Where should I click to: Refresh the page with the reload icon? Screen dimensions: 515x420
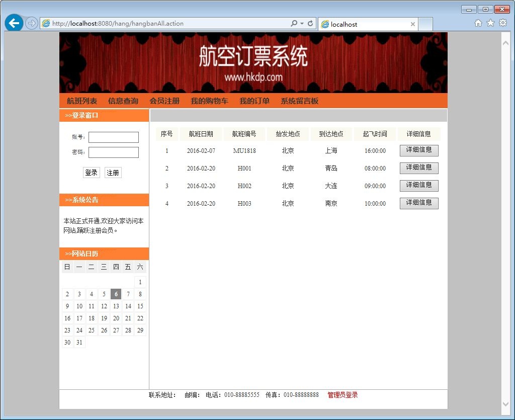coord(310,23)
